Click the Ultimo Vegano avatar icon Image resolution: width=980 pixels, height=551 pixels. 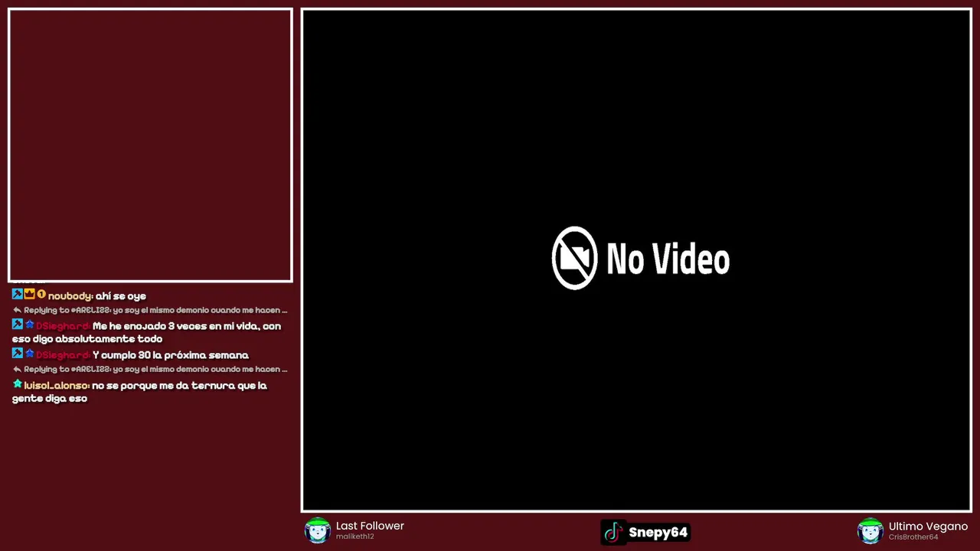pyautogui.click(x=870, y=530)
